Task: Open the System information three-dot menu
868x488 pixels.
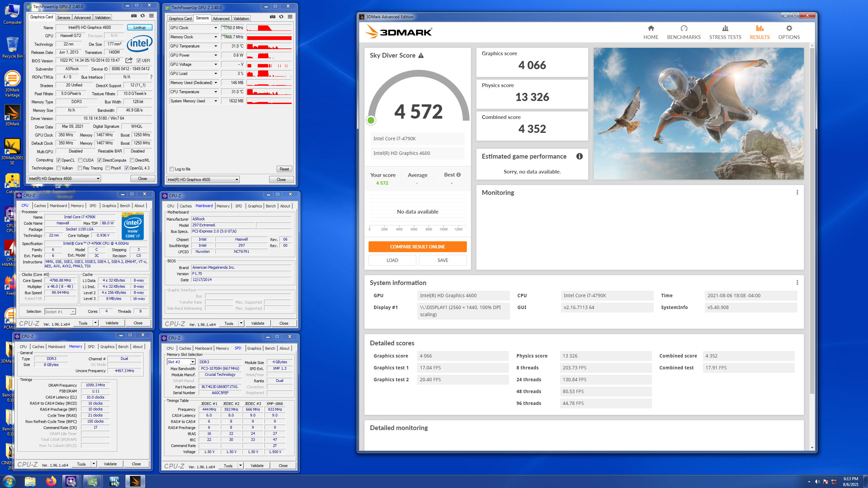Action: 797,283
